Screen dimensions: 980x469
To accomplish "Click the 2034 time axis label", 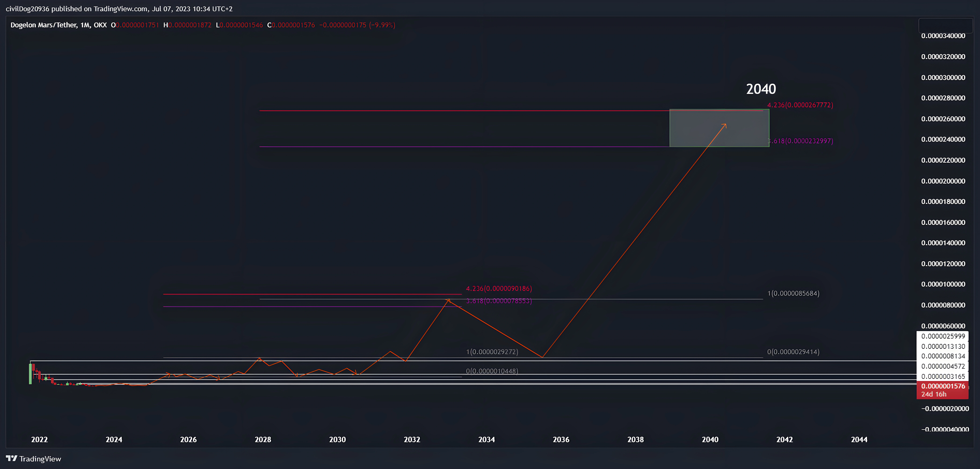I will pyautogui.click(x=487, y=440).
